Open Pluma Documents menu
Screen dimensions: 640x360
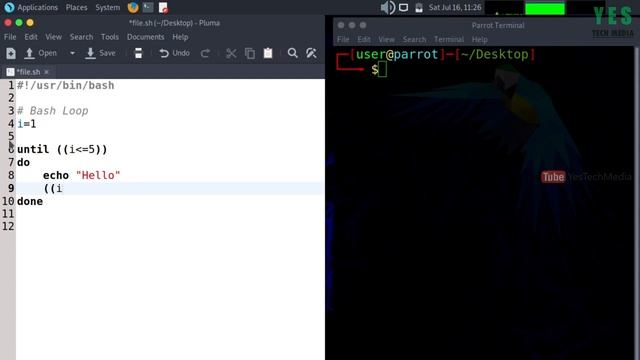point(145,37)
